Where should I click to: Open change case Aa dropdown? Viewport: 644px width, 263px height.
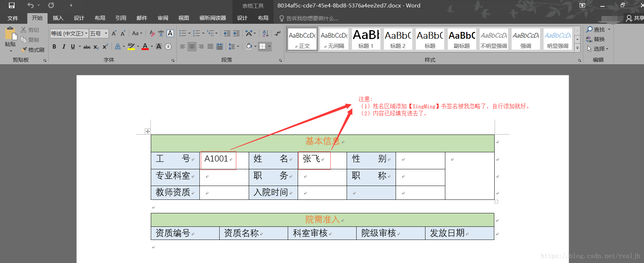pyautogui.click(x=137, y=33)
